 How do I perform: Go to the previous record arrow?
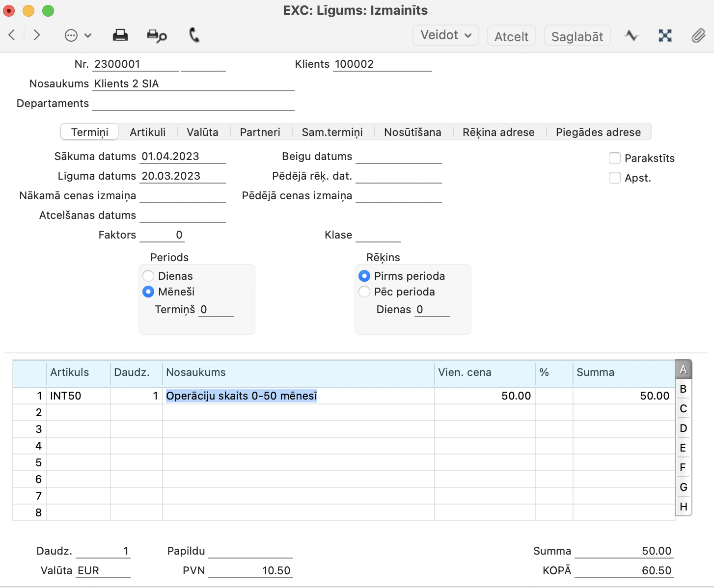[12, 35]
